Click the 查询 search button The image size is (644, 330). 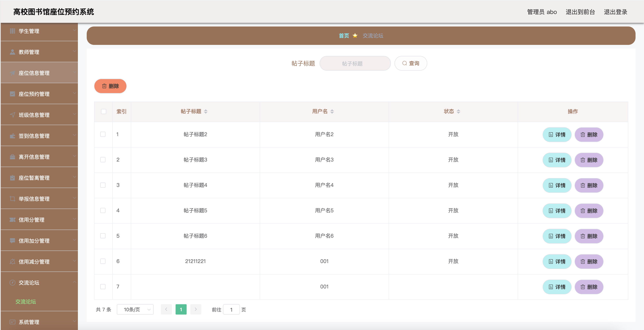[x=411, y=63]
